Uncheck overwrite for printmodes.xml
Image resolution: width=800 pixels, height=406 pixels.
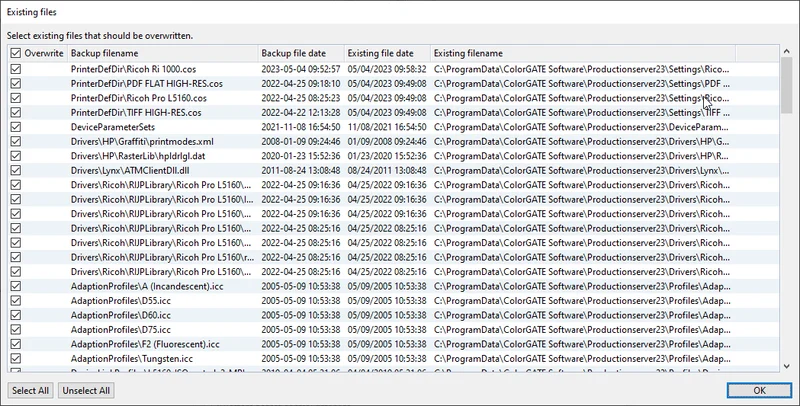click(15, 142)
